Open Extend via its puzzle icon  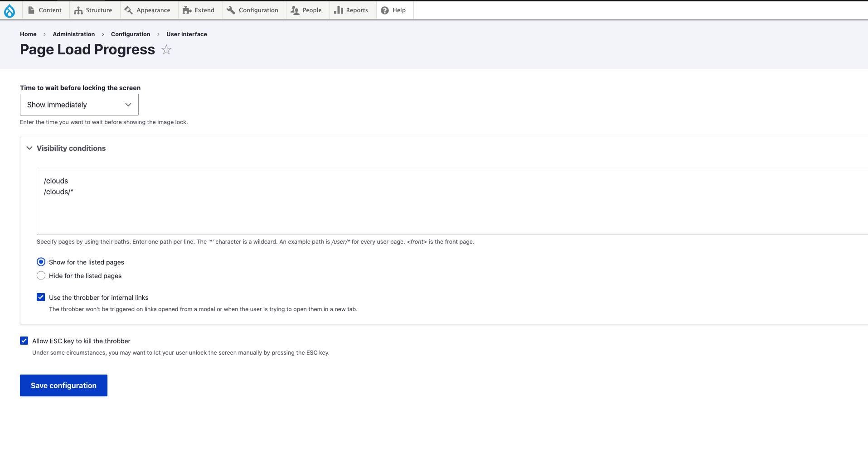[x=186, y=10]
